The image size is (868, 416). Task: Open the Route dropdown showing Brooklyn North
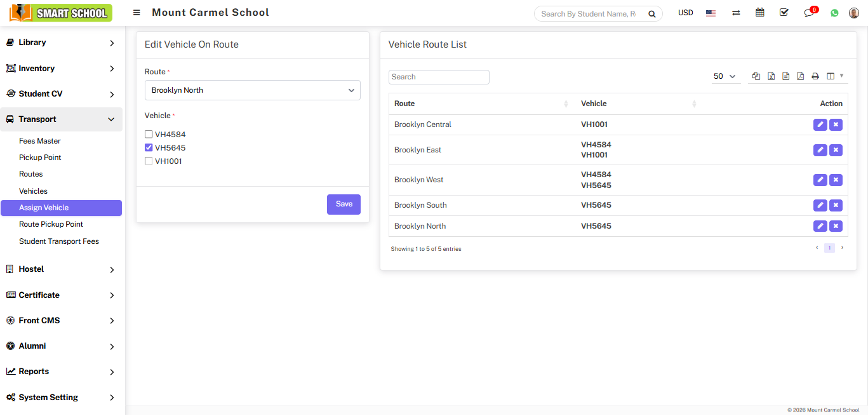pyautogui.click(x=252, y=90)
